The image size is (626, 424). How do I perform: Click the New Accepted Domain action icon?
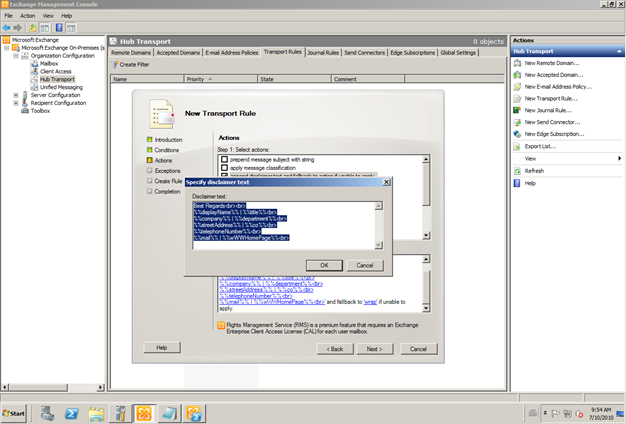click(517, 75)
